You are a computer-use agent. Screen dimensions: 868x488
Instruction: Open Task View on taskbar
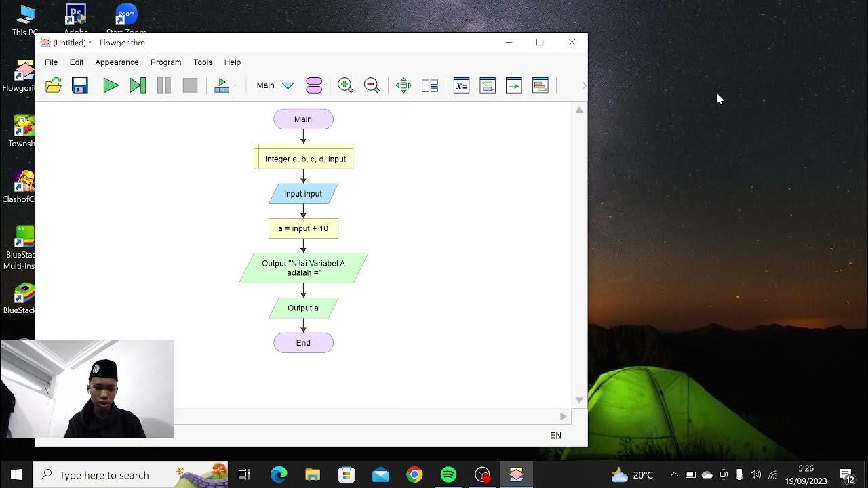click(x=244, y=474)
